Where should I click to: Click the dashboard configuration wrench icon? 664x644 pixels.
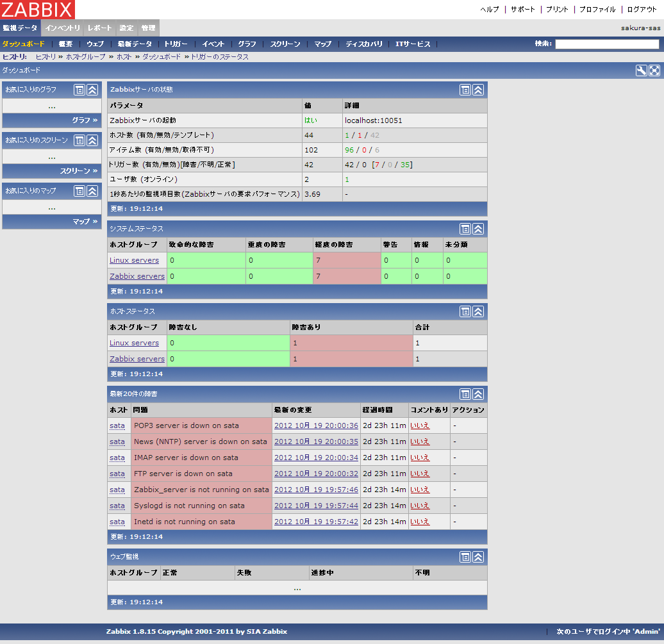click(641, 70)
